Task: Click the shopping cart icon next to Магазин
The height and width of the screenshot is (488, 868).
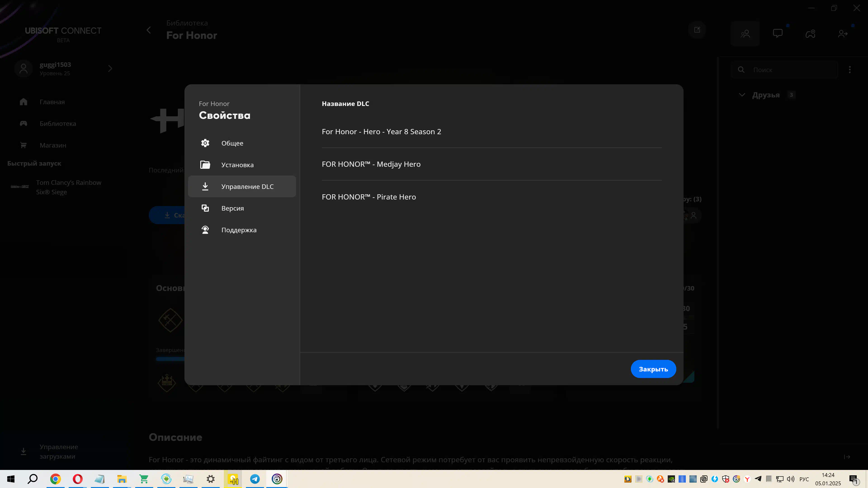Action: 23,145
